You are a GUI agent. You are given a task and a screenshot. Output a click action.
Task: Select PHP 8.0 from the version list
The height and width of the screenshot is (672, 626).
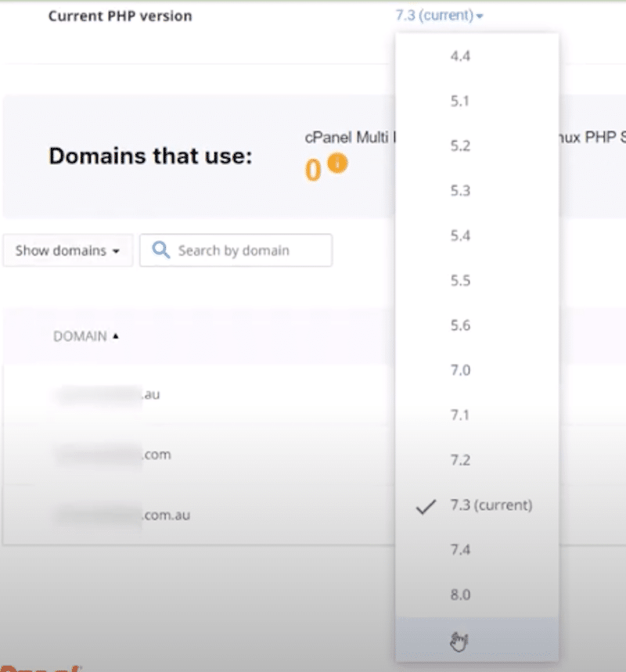(461, 595)
